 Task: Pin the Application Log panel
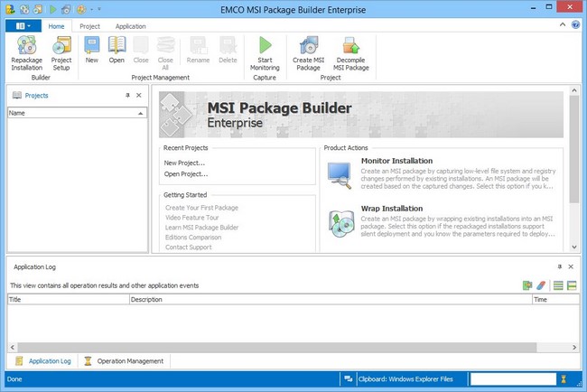pyautogui.click(x=560, y=266)
